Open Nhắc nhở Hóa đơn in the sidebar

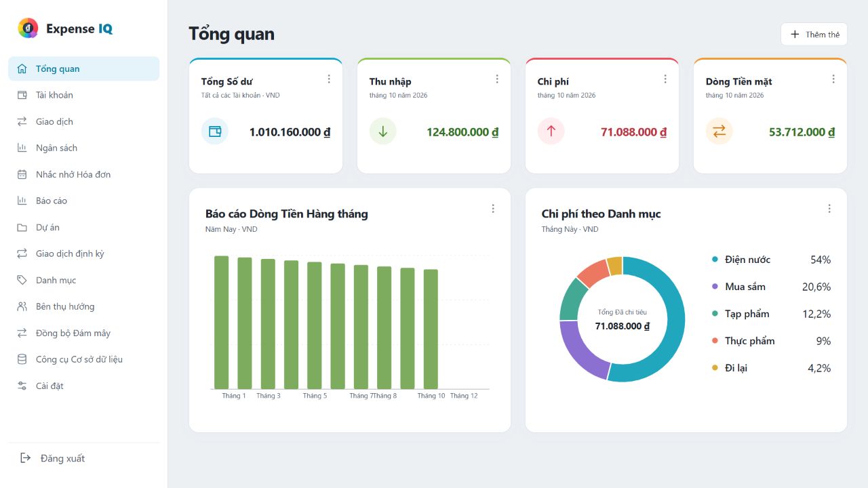(84, 174)
